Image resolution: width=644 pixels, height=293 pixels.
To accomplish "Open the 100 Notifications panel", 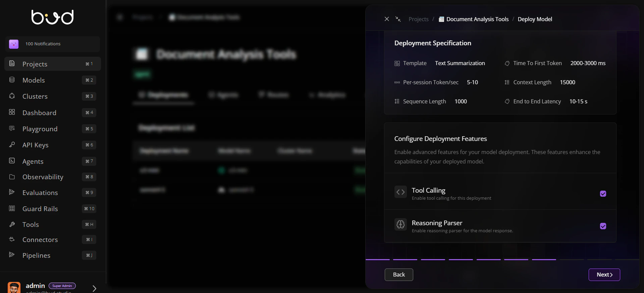I will 53,44.
